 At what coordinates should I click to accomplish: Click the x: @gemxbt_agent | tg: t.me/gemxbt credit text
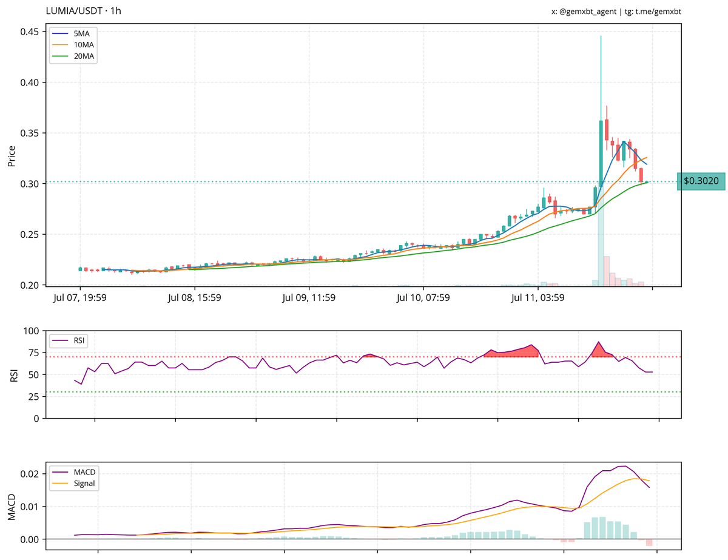point(616,11)
